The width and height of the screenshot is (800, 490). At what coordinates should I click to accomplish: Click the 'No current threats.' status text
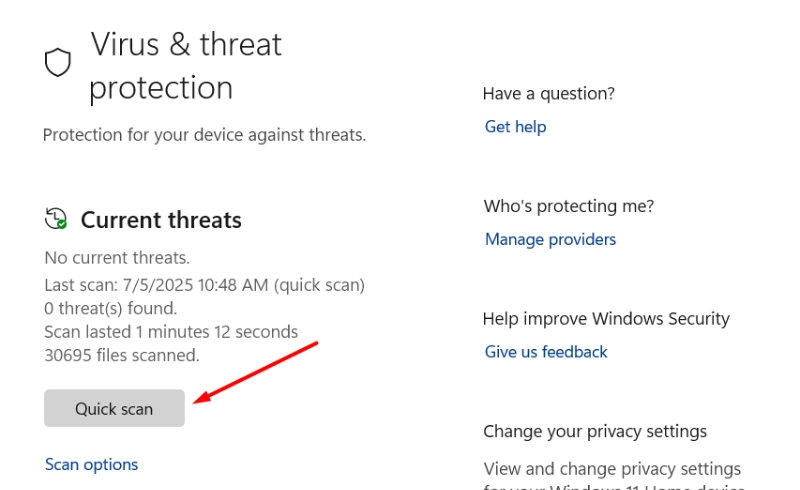pyautogui.click(x=117, y=258)
